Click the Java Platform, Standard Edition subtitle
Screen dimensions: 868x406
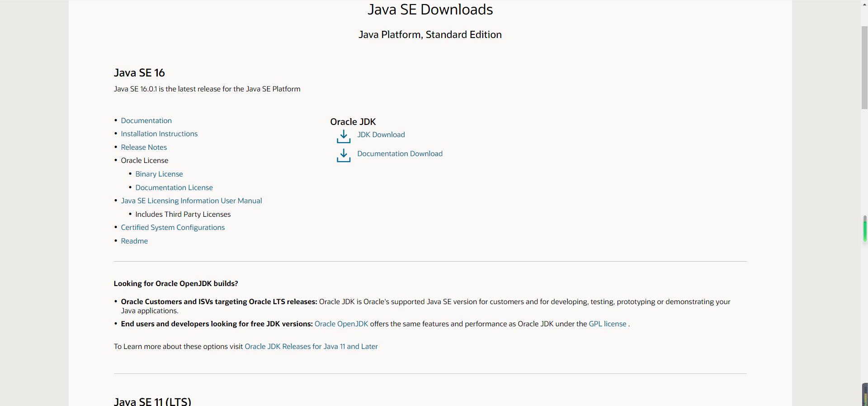[x=430, y=34]
